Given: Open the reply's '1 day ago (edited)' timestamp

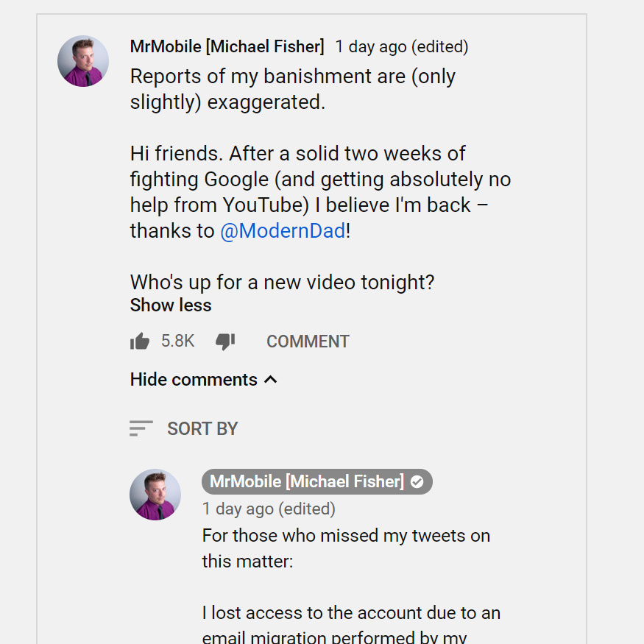Looking at the screenshot, I should click(x=269, y=509).
